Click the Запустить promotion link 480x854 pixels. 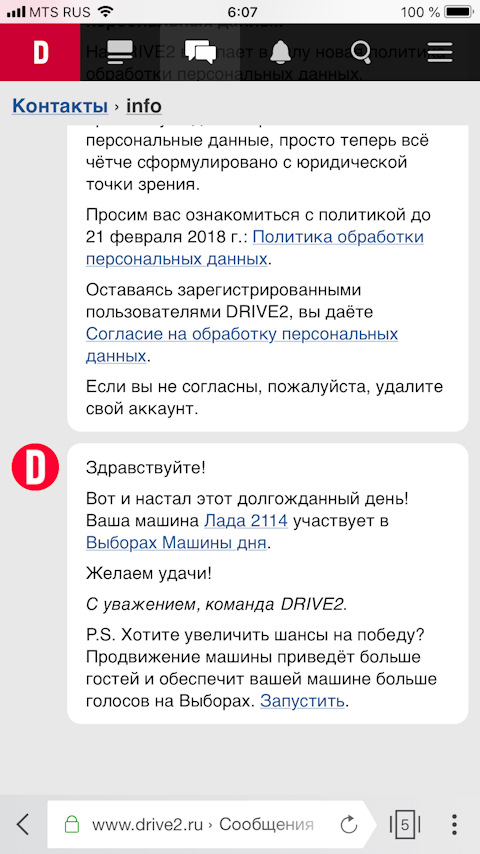pyautogui.click(x=302, y=700)
